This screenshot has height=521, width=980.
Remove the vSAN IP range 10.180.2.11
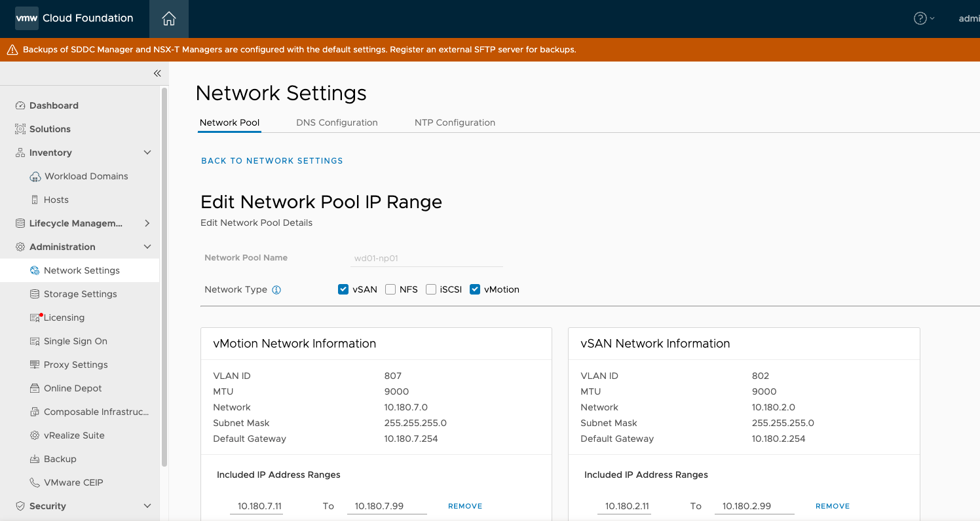(833, 506)
